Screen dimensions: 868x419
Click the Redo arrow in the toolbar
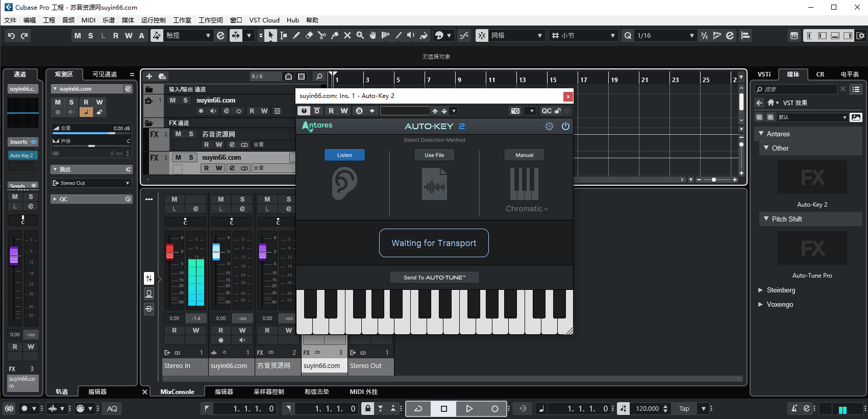coord(24,36)
